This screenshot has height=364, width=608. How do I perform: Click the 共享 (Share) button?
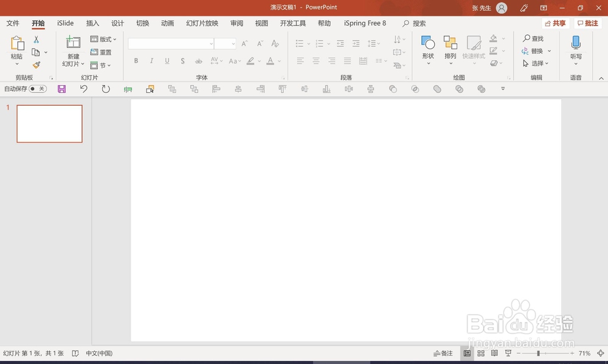point(555,23)
